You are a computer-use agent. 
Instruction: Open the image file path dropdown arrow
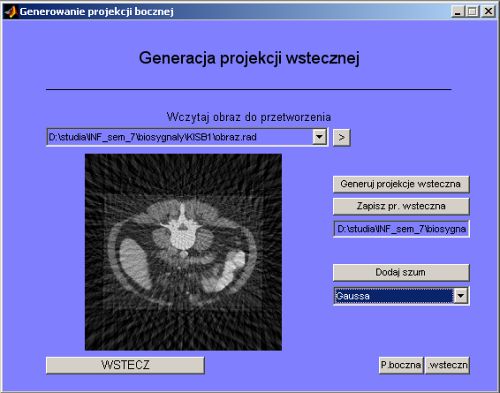pyautogui.click(x=319, y=137)
